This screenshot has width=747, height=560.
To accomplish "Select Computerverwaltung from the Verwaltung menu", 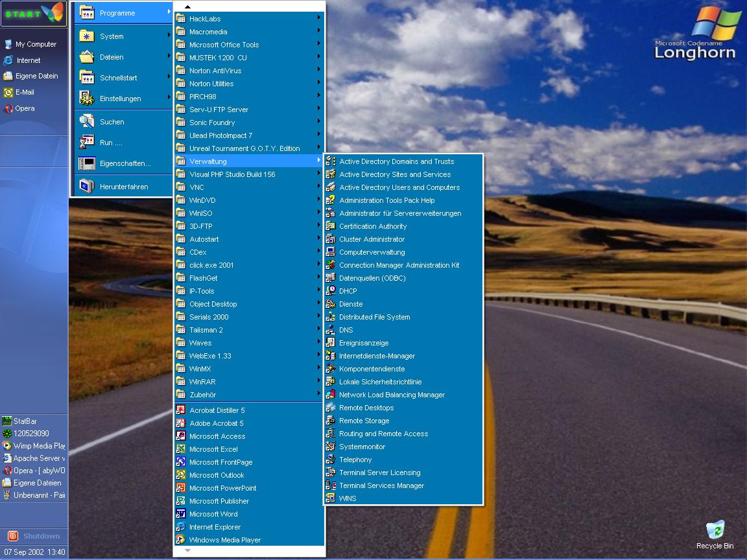I will tap(372, 252).
